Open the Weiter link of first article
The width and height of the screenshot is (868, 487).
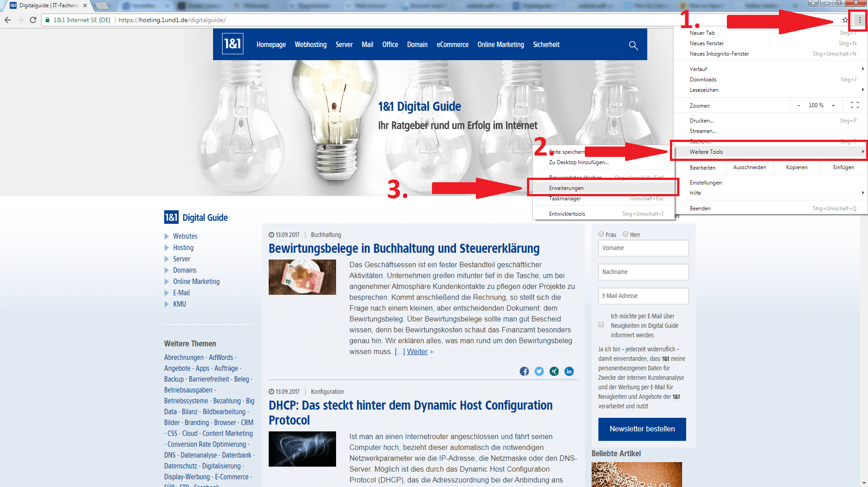click(x=417, y=352)
